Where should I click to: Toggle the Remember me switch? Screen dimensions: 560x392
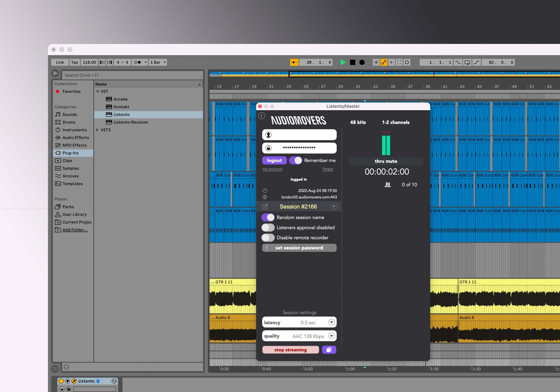[x=296, y=160]
